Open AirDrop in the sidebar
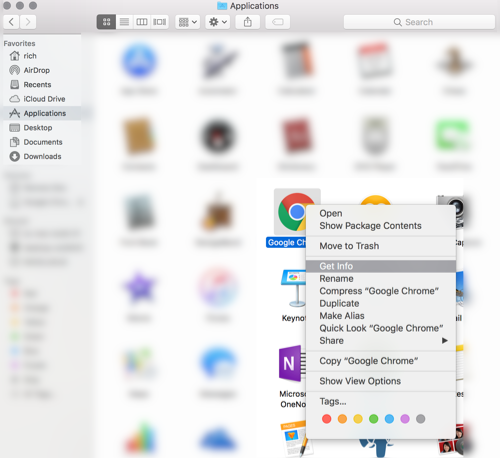 point(36,70)
